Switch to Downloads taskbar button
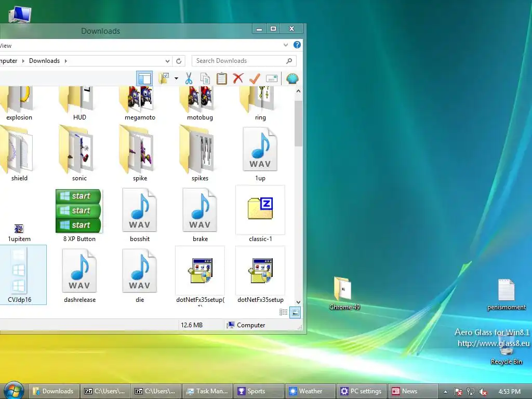Viewport: 532px width, 399px height. (x=54, y=391)
